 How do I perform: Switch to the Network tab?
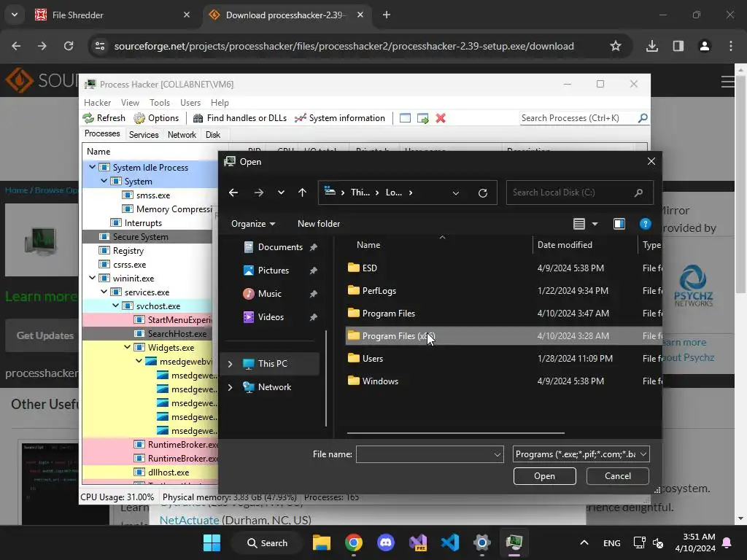point(182,135)
